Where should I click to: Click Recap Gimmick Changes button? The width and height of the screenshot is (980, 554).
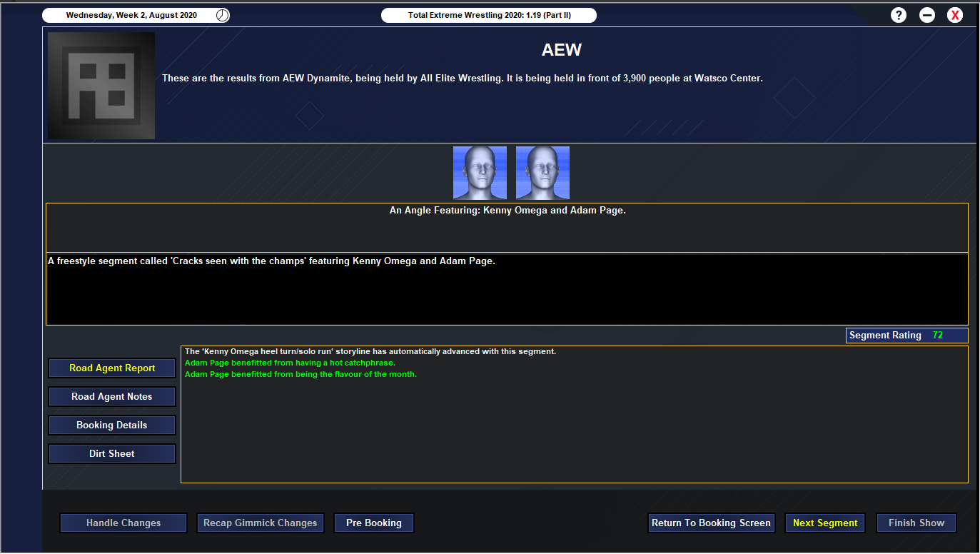(261, 523)
